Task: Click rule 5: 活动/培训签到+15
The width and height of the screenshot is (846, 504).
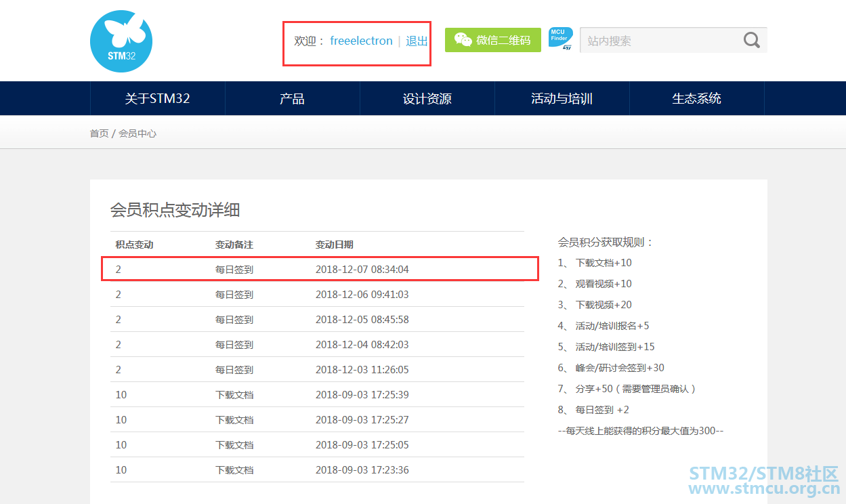Action: click(x=606, y=347)
